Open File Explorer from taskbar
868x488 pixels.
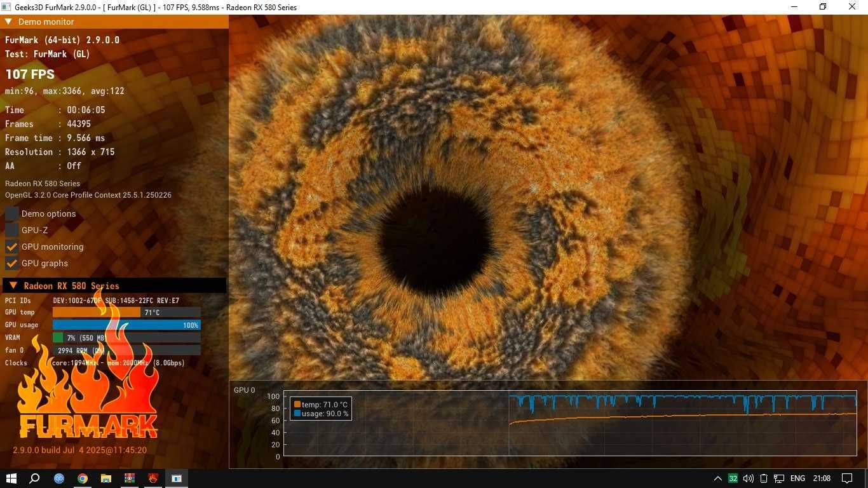pos(106,478)
